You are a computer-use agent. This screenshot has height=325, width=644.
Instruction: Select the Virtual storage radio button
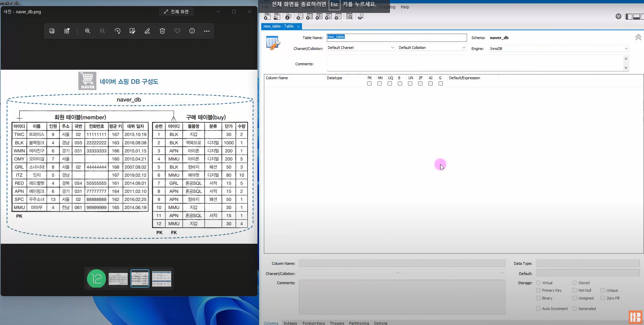coord(538,283)
